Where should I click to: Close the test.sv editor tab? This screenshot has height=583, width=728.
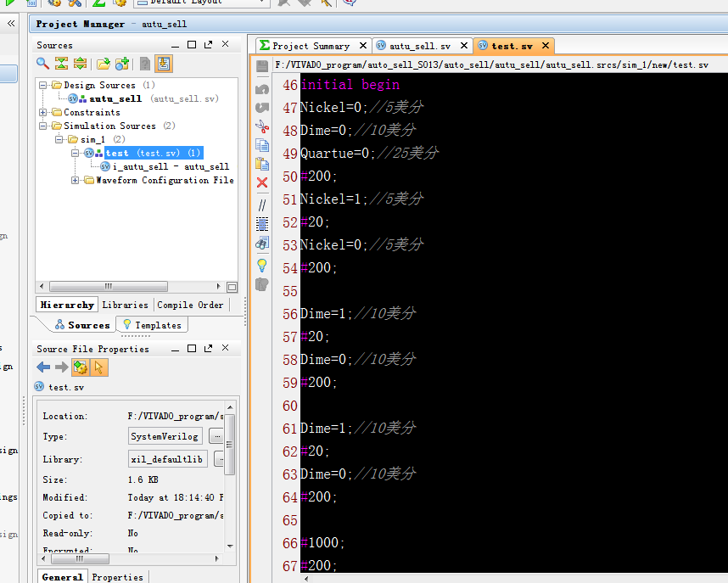tap(546, 46)
